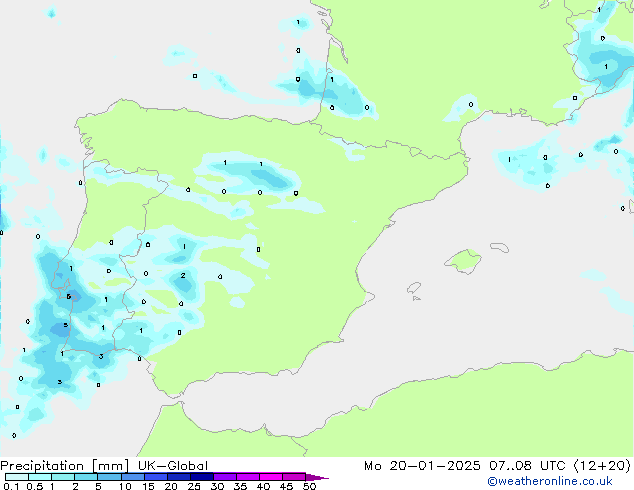The image size is (634, 490).
Task: Click the above-50 arrow tip of the legend
Action: point(317,477)
